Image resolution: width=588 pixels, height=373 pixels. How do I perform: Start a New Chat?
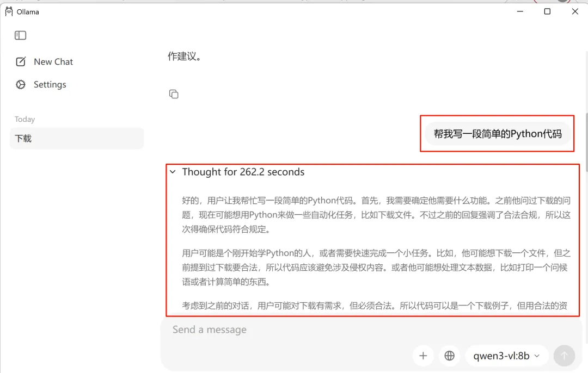(53, 62)
